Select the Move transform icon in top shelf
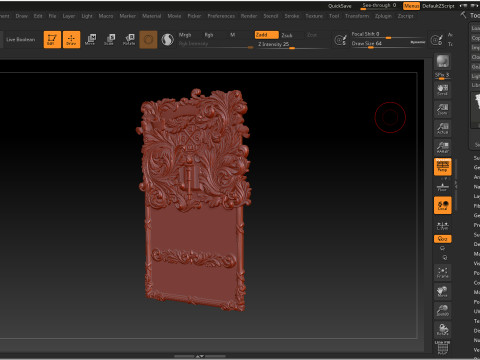 coord(90,40)
